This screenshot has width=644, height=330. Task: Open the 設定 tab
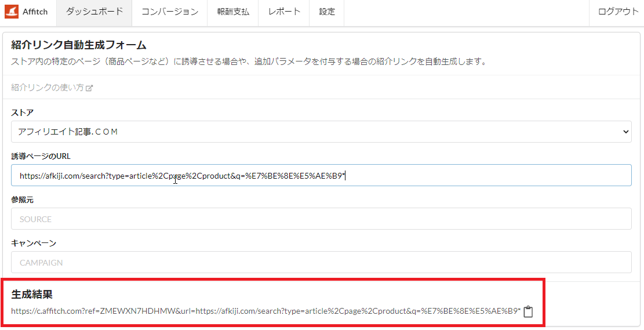327,12
